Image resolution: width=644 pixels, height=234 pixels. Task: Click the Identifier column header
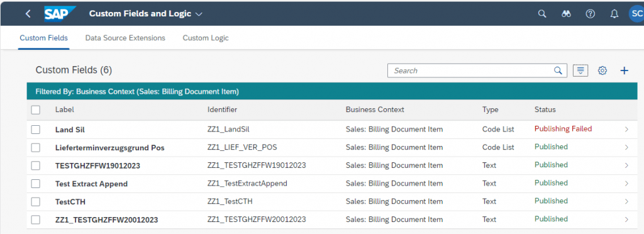tap(222, 109)
